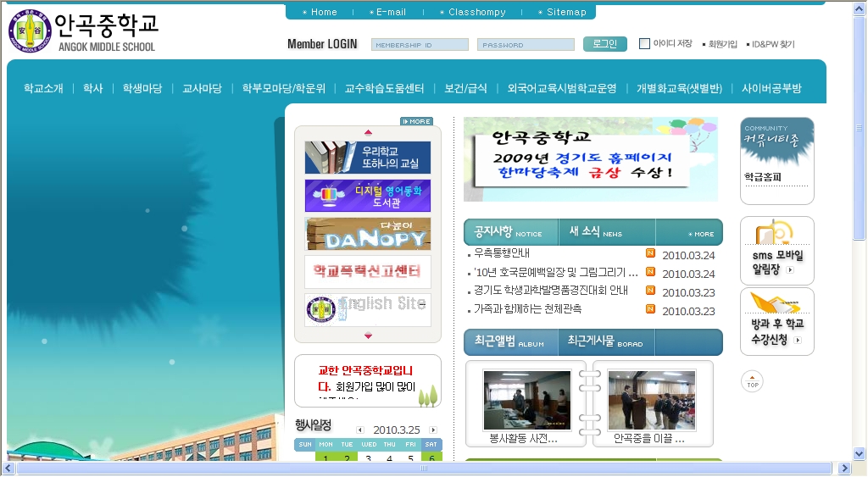The height and width of the screenshot is (477, 868).
Task: Open the sms 모바일 알림장 icon
Action: (776, 250)
